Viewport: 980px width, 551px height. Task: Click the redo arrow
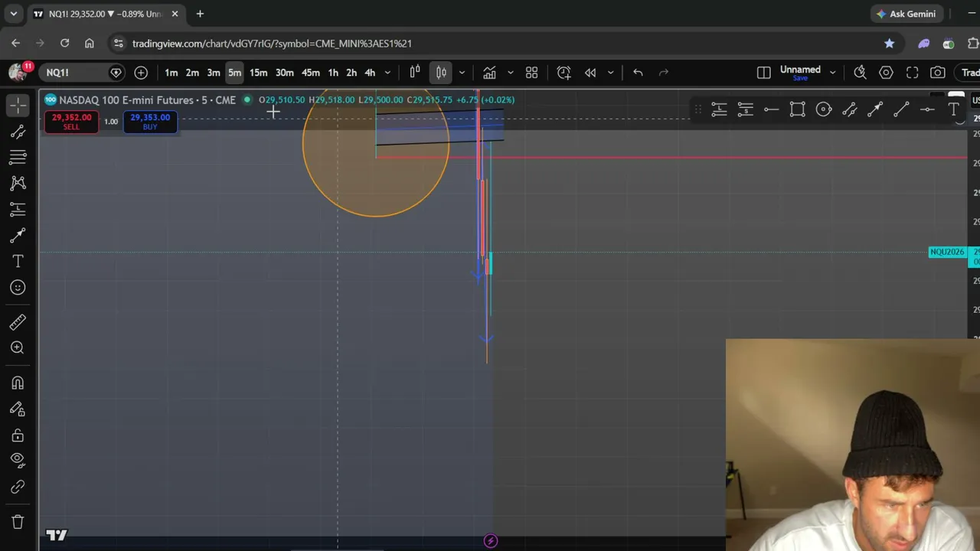[x=664, y=73]
